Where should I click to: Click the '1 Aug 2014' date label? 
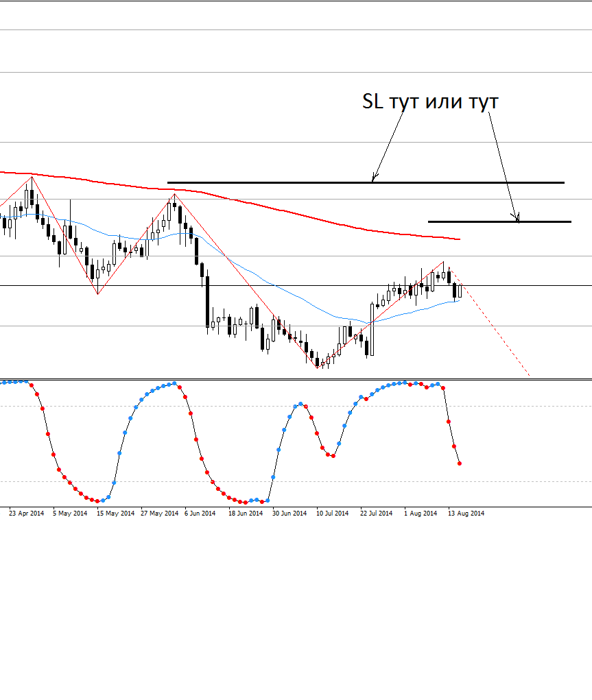420,514
